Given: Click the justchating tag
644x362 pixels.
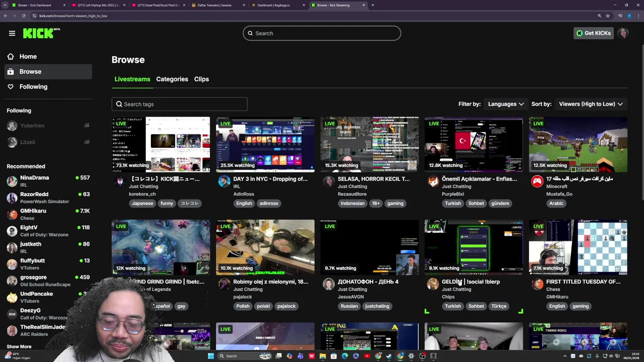Looking at the screenshot, I should (377, 306).
